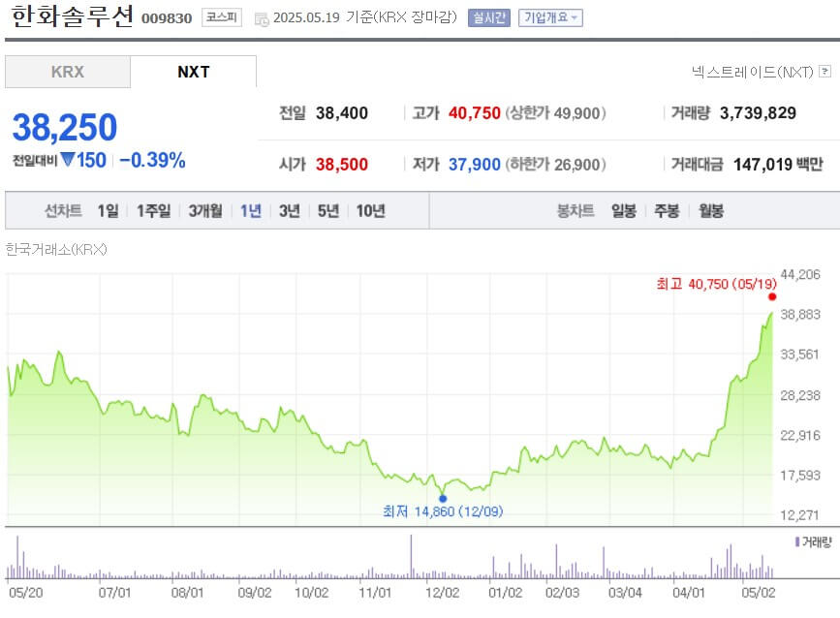Click the 코스피 market badge

[x=222, y=17]
